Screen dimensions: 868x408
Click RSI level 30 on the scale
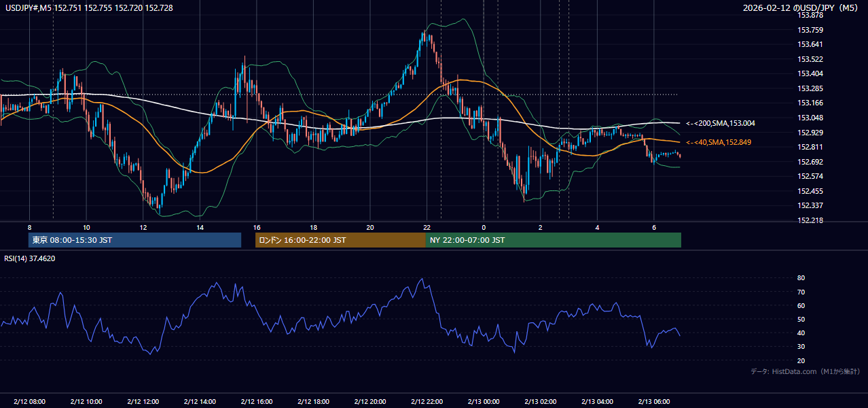[x=801, y=347]
